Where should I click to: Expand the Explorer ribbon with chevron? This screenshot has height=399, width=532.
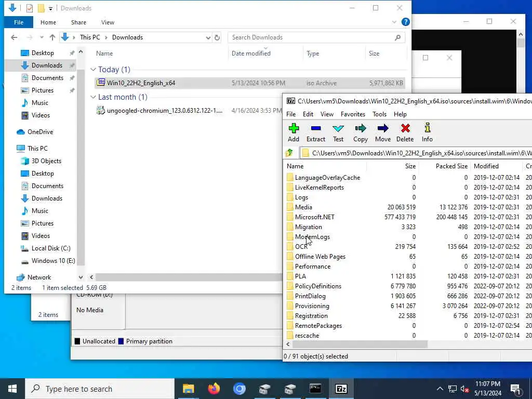pyautogui.click(x=394, y=22)
